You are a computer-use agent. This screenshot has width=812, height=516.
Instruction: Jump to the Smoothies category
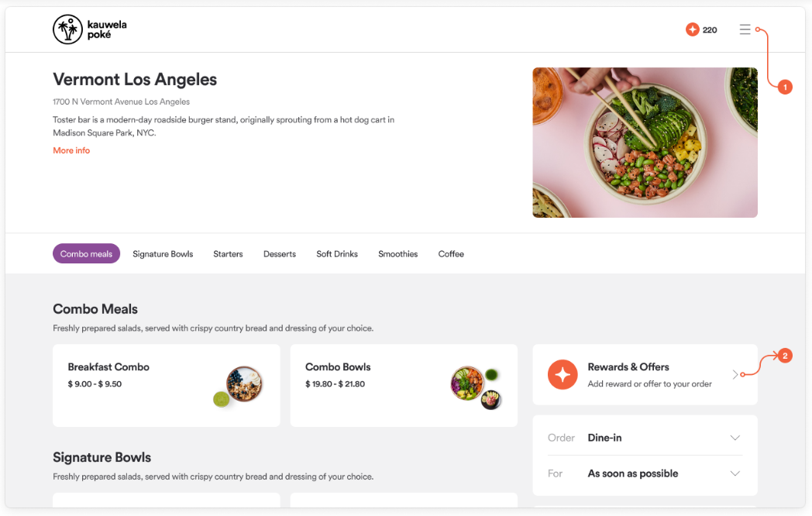click(397, 254)
